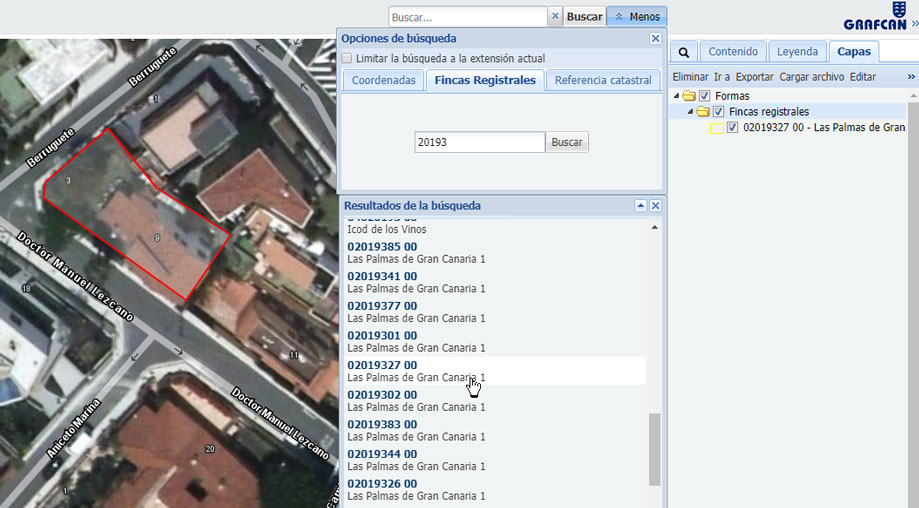Viewport: 919px width, 508px height.
Task: Switch to the Coordenadas tab
Action: click(384, 80)
